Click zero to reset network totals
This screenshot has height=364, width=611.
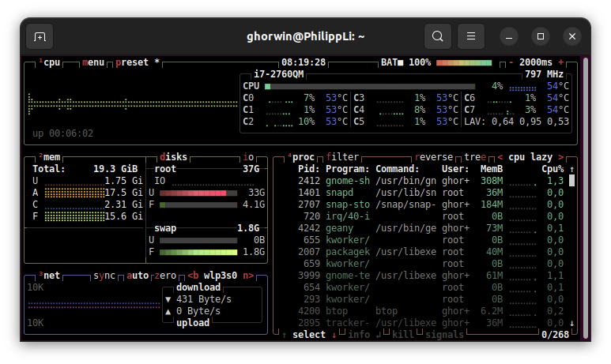pyautogui.click(x=166, y=276)
